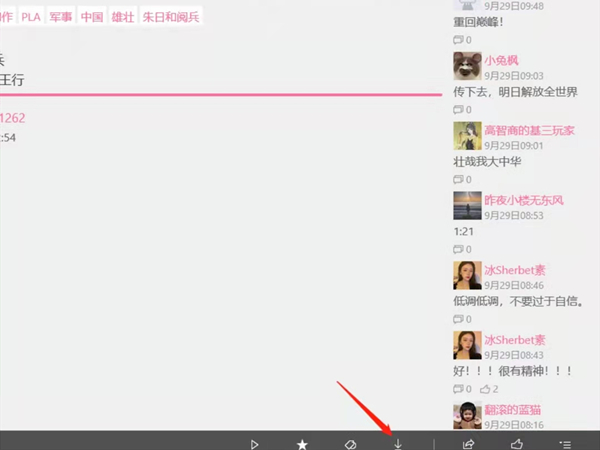This screenshot has width=600, height=450.
Task: Click comment text 壮哉我大中华
Action: coord(487,162)
